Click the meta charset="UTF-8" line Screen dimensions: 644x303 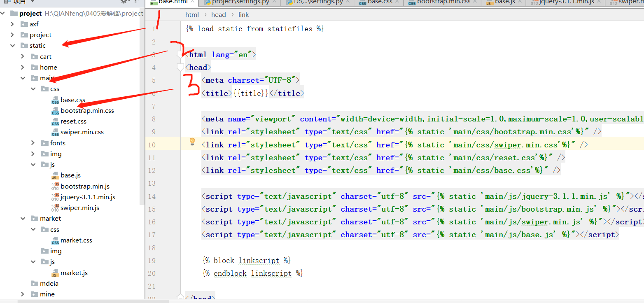[250, 80]
